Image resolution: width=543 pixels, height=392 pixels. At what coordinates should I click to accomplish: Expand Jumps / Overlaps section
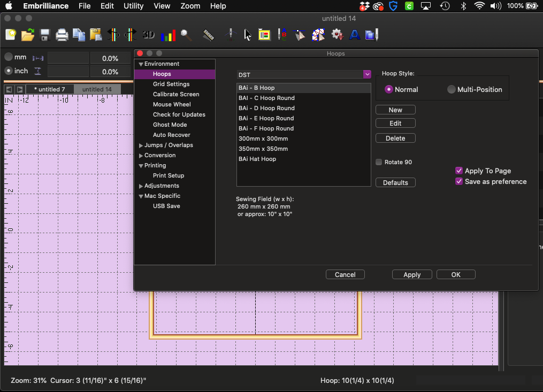pos(141,145)
